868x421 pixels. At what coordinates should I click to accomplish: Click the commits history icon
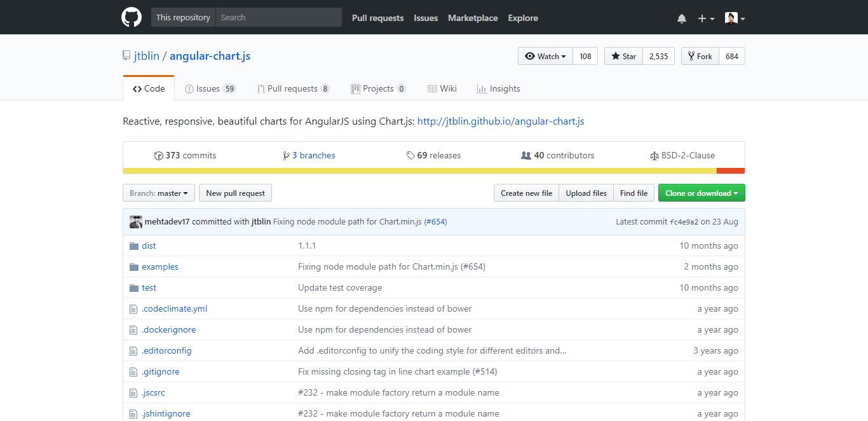point(159,156)
